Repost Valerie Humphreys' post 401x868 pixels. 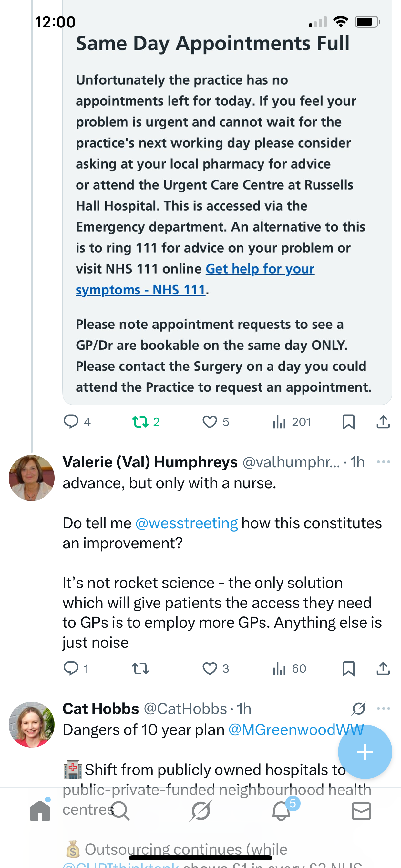click(x=140, y=668)
